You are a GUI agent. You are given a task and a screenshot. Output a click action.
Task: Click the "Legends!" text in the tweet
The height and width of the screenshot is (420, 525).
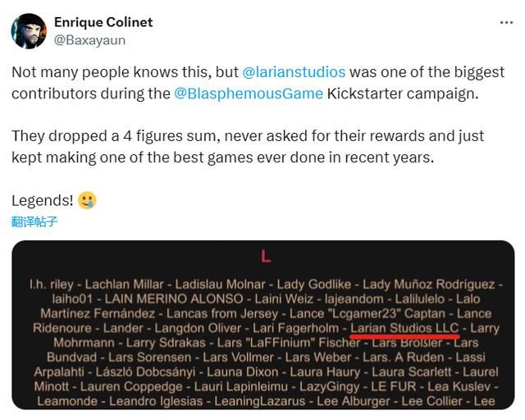[x=43, y=199]
